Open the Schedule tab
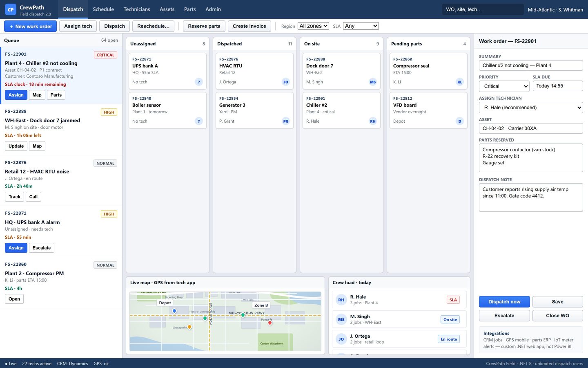Viewport: 588px width, 368px height. coord(103,9)
